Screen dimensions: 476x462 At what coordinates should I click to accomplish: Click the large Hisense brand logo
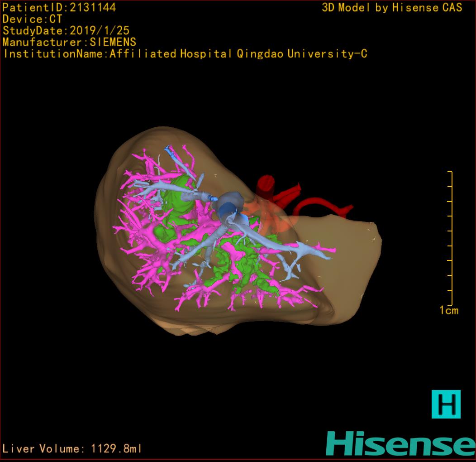coord(400,443)
